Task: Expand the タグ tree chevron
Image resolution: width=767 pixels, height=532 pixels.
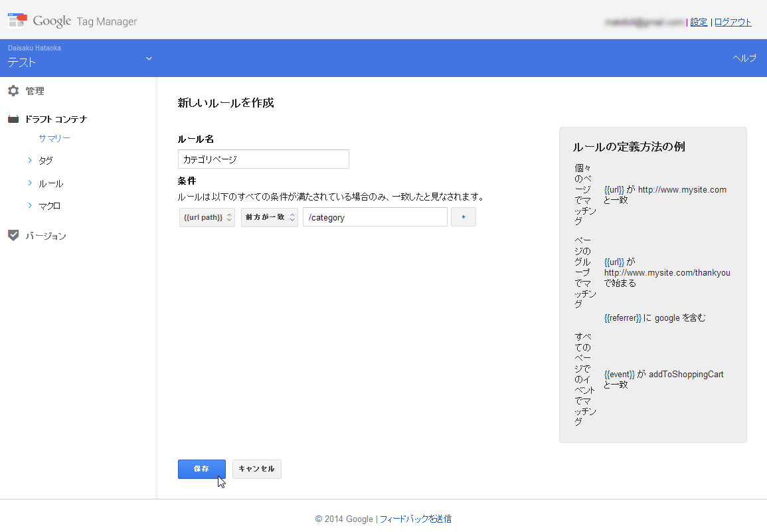Action: 30,160
